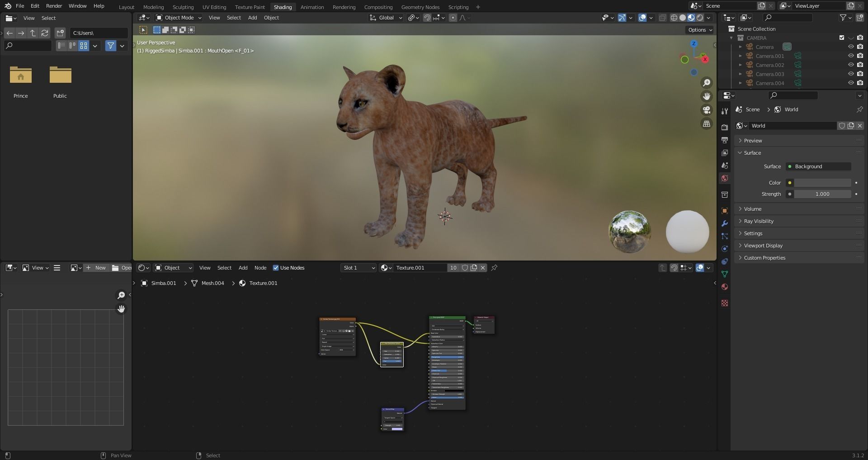The image size is (868, 460).
Task: Switch orthographic/perspective grid icon in the viewport
Action: coord(706,123)
